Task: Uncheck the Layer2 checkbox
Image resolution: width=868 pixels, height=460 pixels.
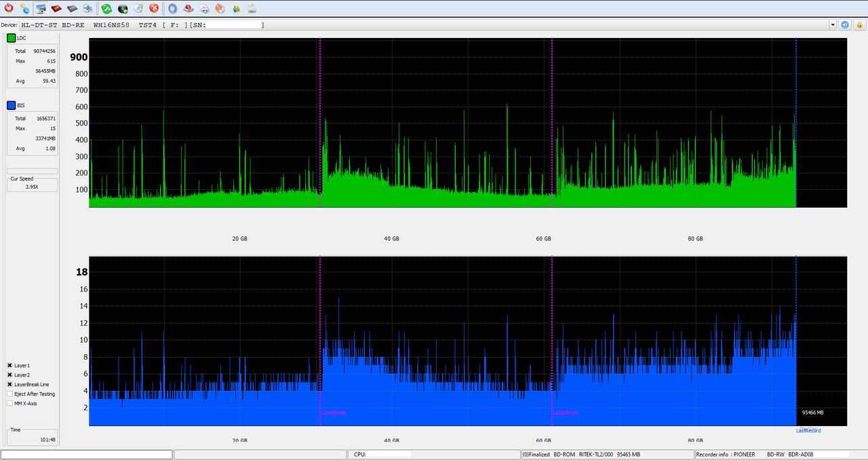Action: coord(9,375)
